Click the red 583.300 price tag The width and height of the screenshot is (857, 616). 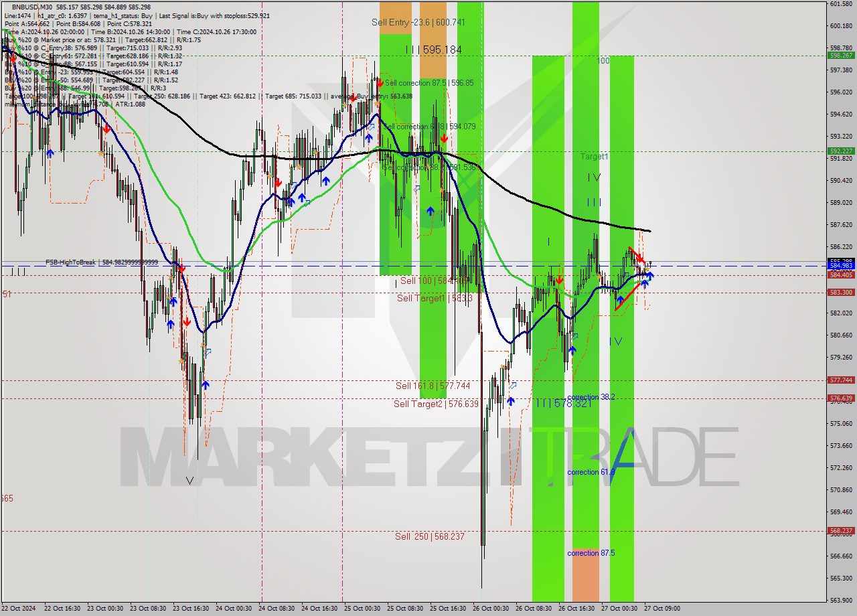coord(841,292)
